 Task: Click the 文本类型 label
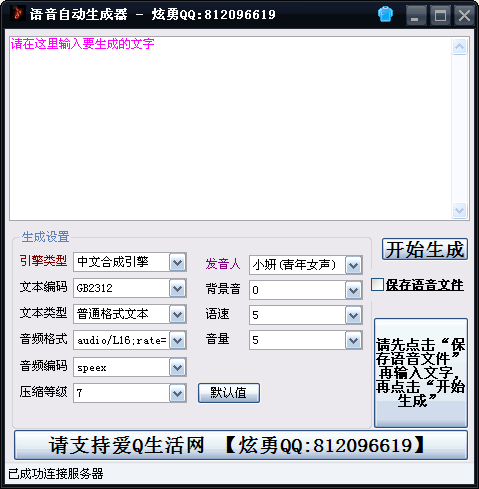43,313
